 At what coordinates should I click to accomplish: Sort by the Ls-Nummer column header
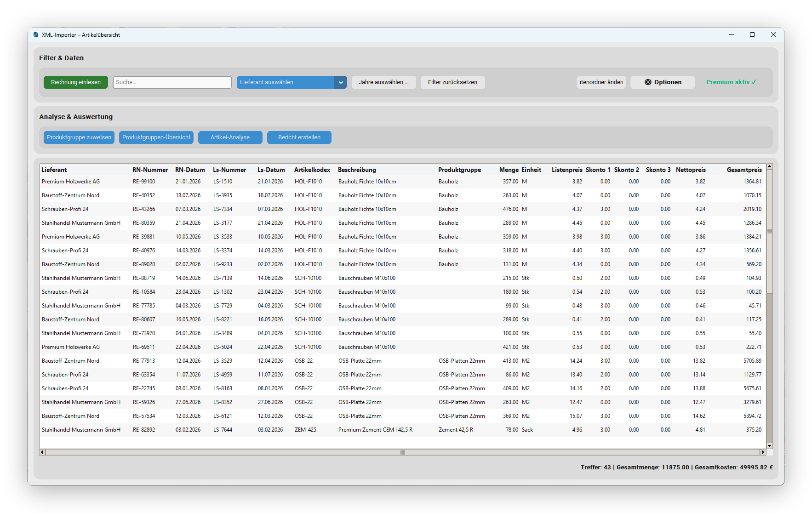pos(229,170)
